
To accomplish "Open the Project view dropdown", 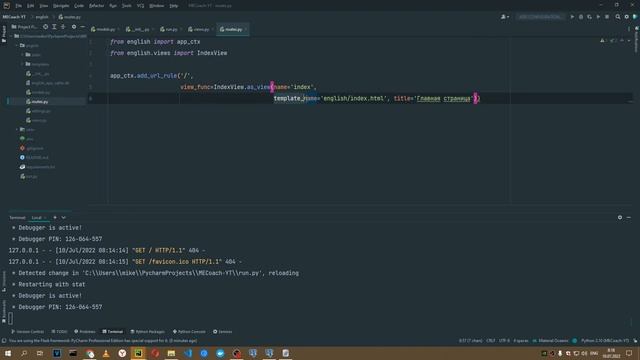I will [25, 27].
